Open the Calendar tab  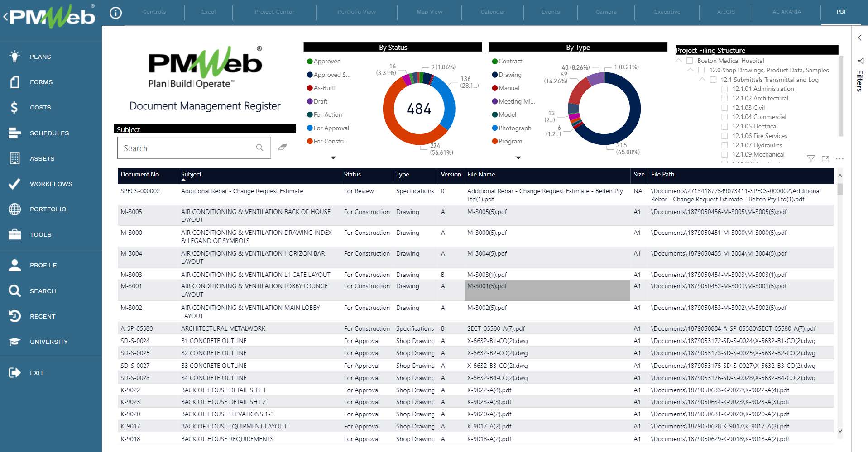pos(493,12)
